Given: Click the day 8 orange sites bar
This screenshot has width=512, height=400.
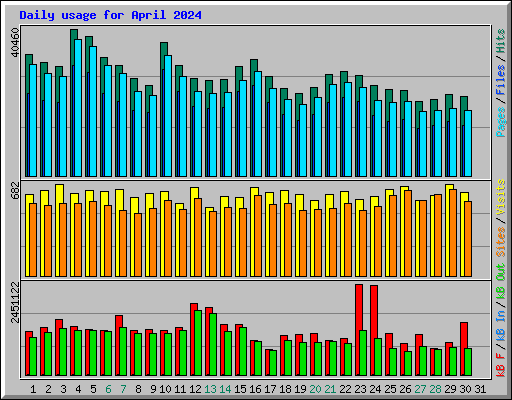Looking at the screenshot, I should [x=138, y=245].
